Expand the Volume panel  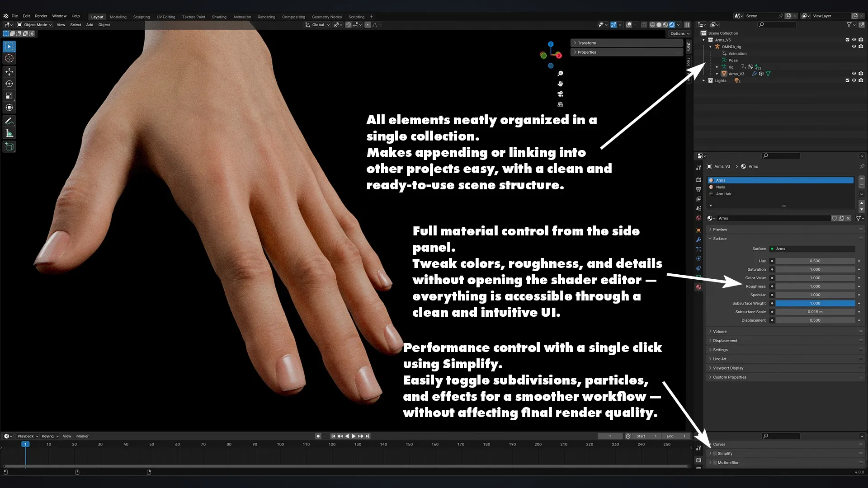point(720,331)
